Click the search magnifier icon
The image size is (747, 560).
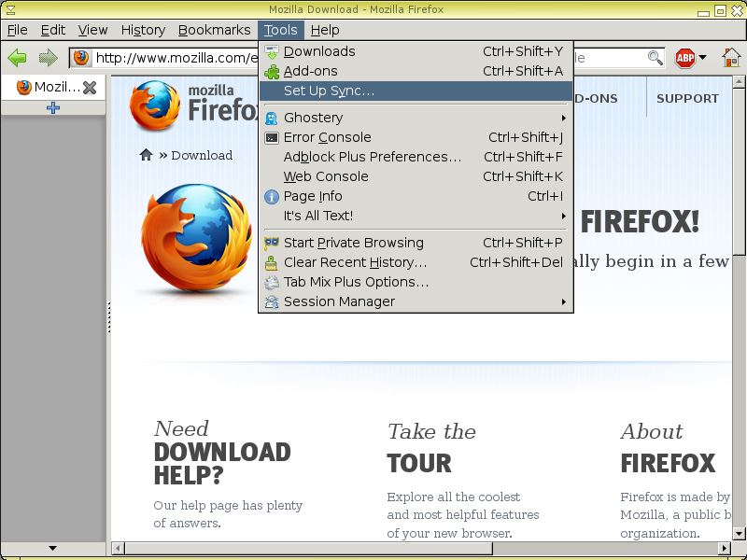tap(655, 58)
